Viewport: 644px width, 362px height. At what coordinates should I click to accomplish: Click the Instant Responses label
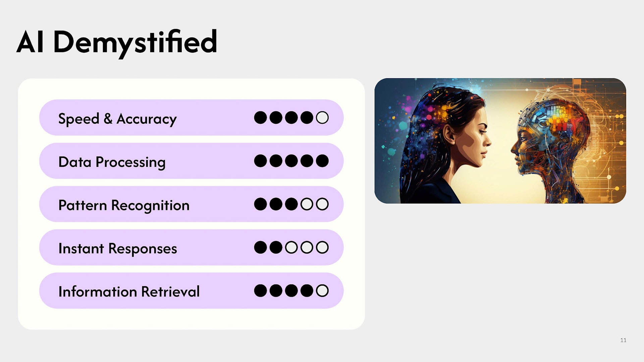pyautogui.click(x=117, y=249)
